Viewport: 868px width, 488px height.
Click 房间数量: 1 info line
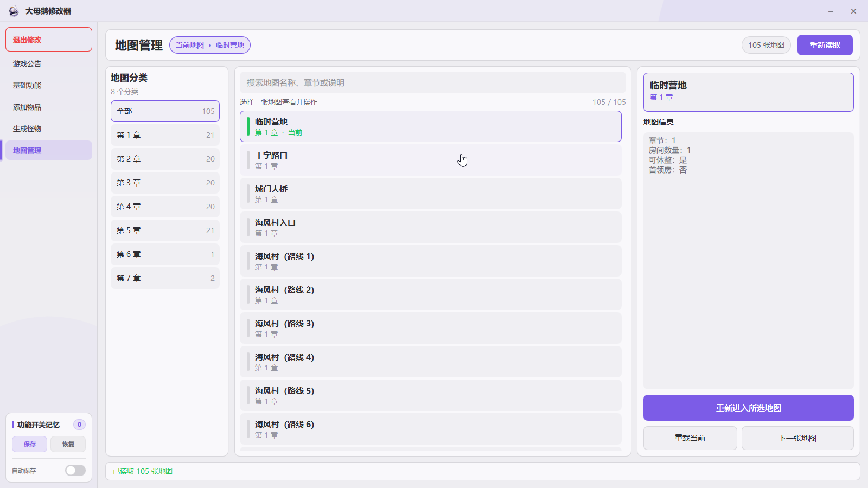(x=670, y=150)
